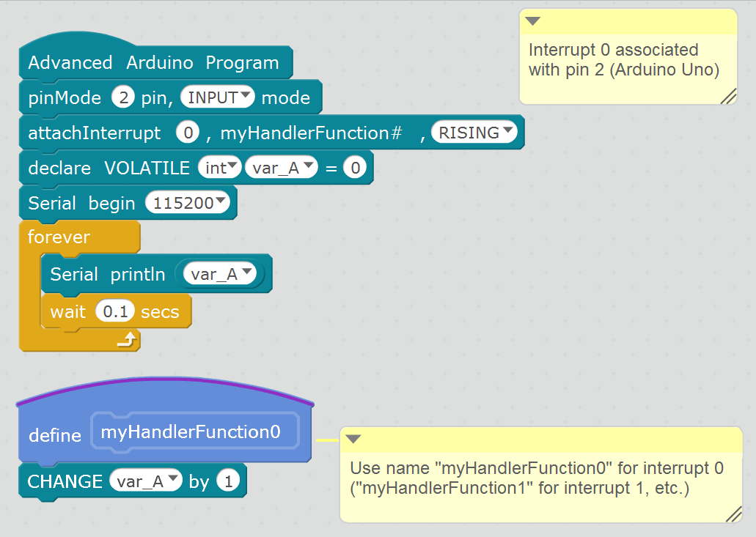Select the Advanced Arduino Program hat block
This screenshot has height=537, width=756.
153,63
